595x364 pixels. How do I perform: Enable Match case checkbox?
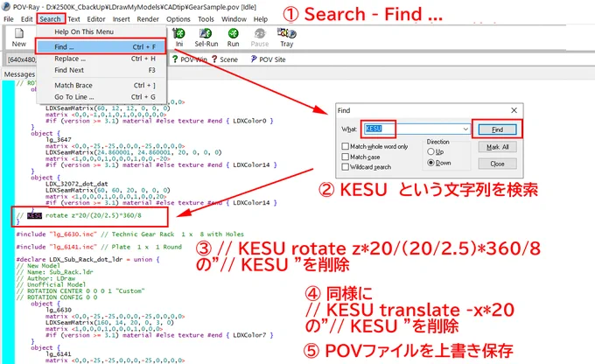point(346,157)
